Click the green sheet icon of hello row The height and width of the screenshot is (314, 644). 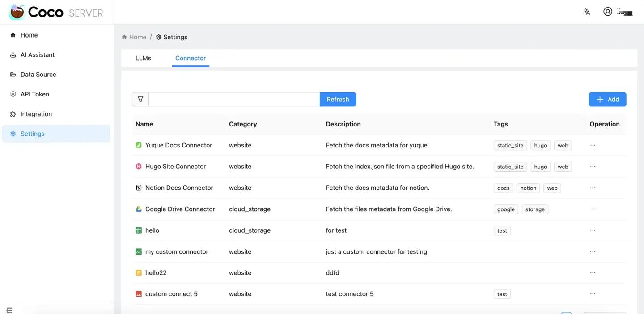(139, 230)
